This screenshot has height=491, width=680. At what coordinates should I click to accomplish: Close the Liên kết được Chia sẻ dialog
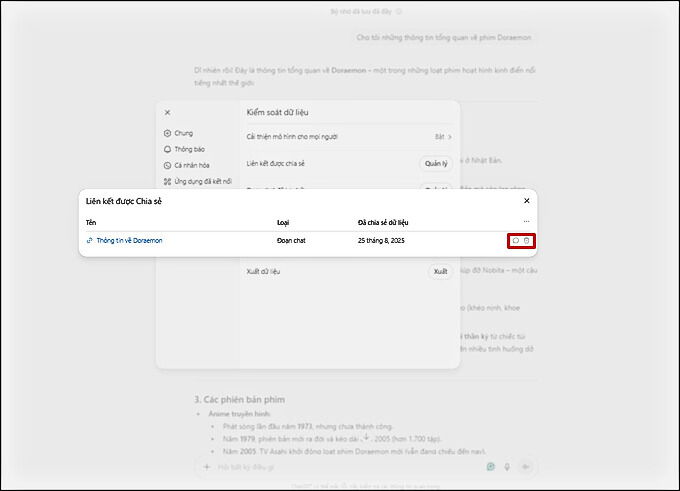[527, 201]
